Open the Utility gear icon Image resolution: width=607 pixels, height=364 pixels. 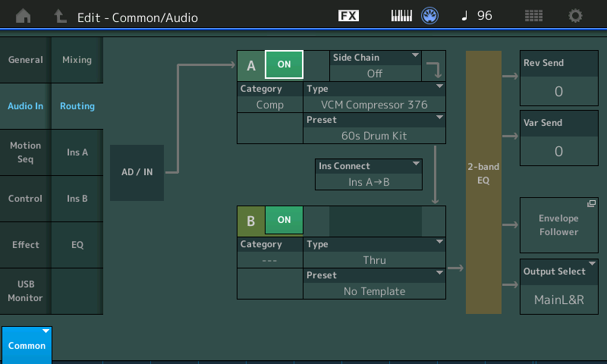(x=575, y=16)
